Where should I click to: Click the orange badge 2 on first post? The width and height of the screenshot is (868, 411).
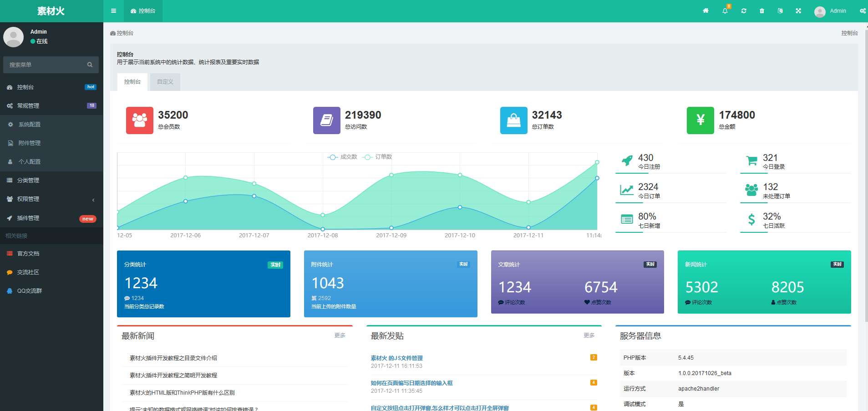click(x=594, y=357)
